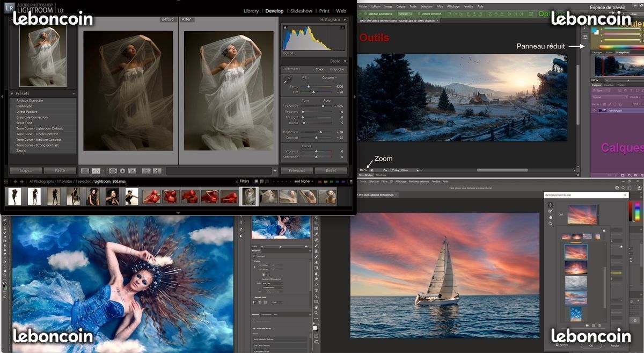Viewport: 644px width, 353px height.
Task: Select the Type tool in sailboat Photoshop's toolbar
Action: 317,291
